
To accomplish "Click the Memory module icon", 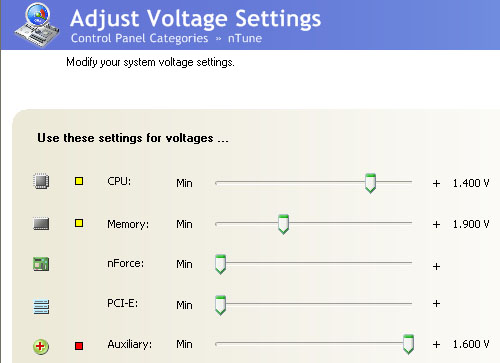I will 41,224.
